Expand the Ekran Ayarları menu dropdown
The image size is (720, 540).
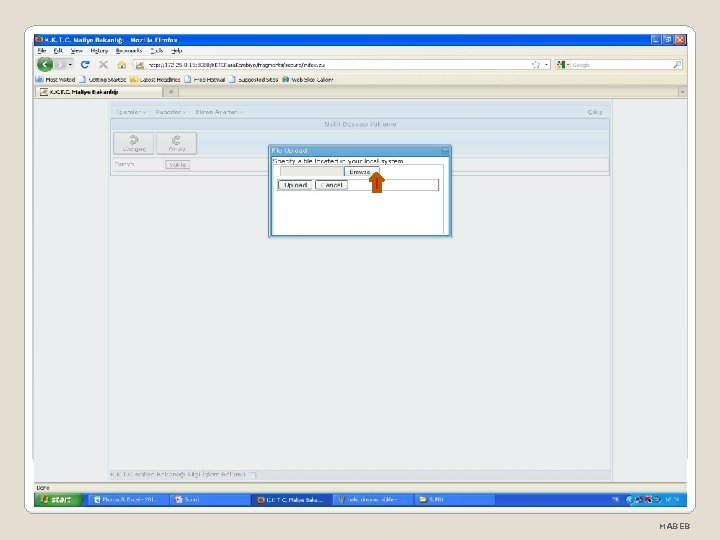pyautogui.click(x=219, y=112)
